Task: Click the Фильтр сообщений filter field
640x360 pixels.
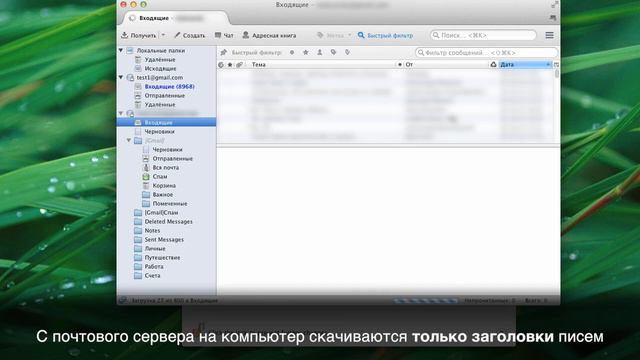Action: pos(486,53)
